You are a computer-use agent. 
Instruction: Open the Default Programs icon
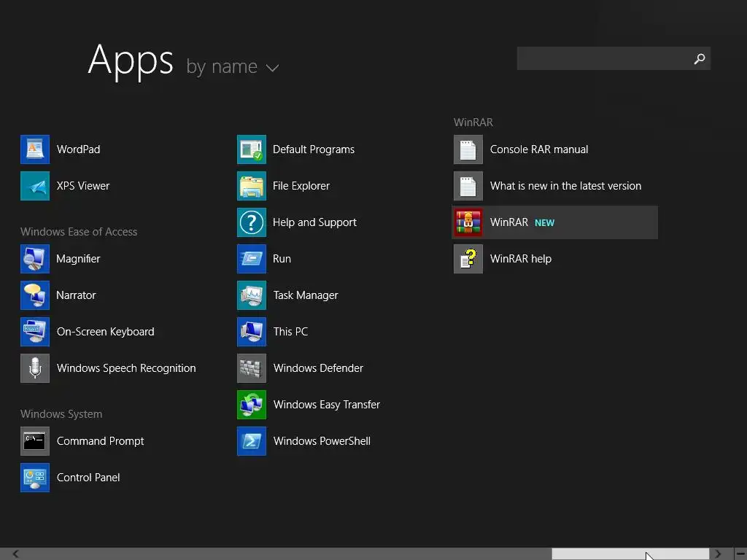[252, 149]
